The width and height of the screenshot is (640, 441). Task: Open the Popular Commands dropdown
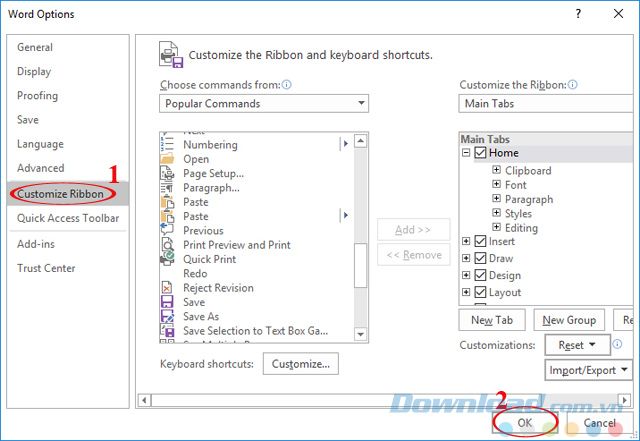coord(264,103)
